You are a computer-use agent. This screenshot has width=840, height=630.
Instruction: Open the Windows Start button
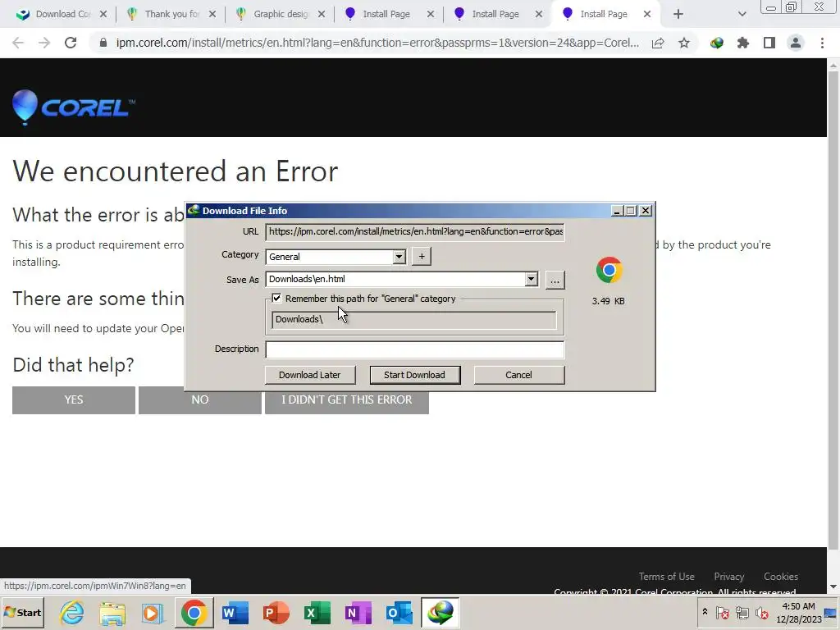[x=23, y=612]
